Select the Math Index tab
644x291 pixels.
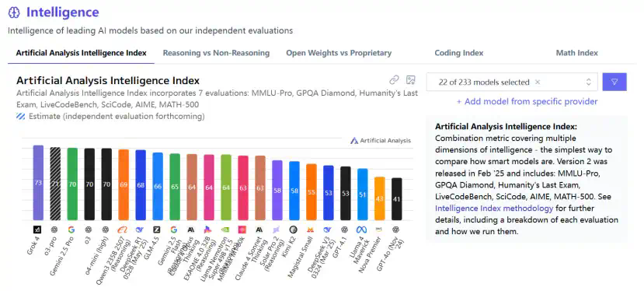pyautogui.click(x=576, y=53)
